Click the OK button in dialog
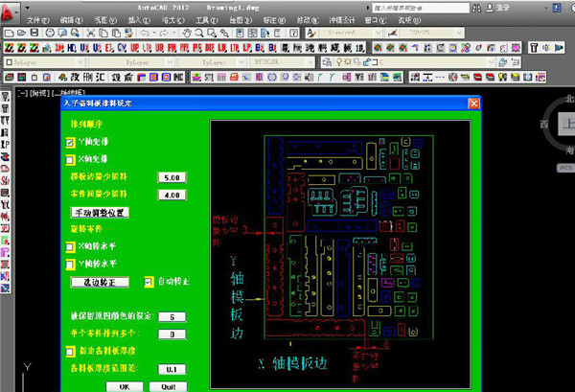 (125, 387)
